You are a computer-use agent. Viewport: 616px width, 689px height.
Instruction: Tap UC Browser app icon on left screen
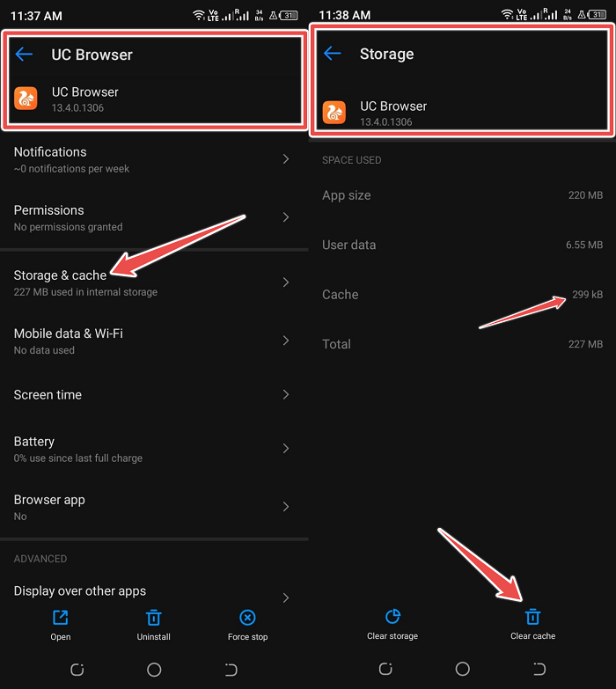point(26,98)
